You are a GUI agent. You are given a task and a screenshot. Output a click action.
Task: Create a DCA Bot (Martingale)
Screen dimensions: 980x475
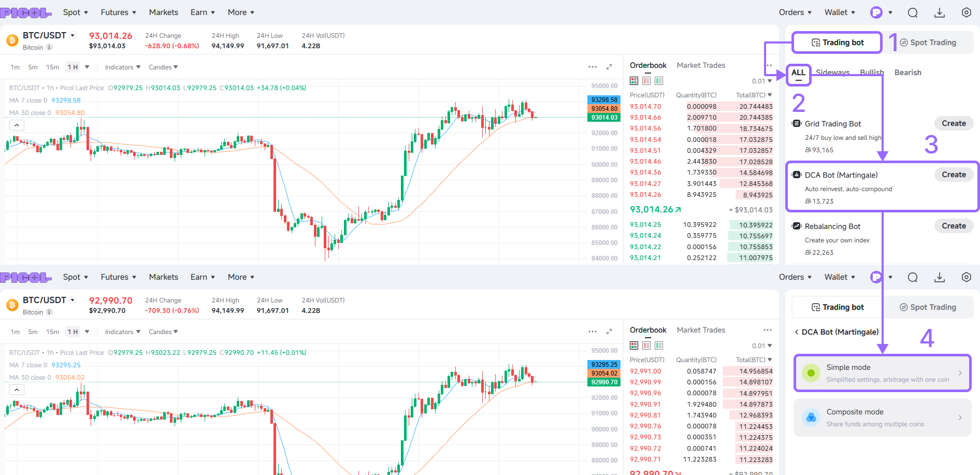point(954,175)
